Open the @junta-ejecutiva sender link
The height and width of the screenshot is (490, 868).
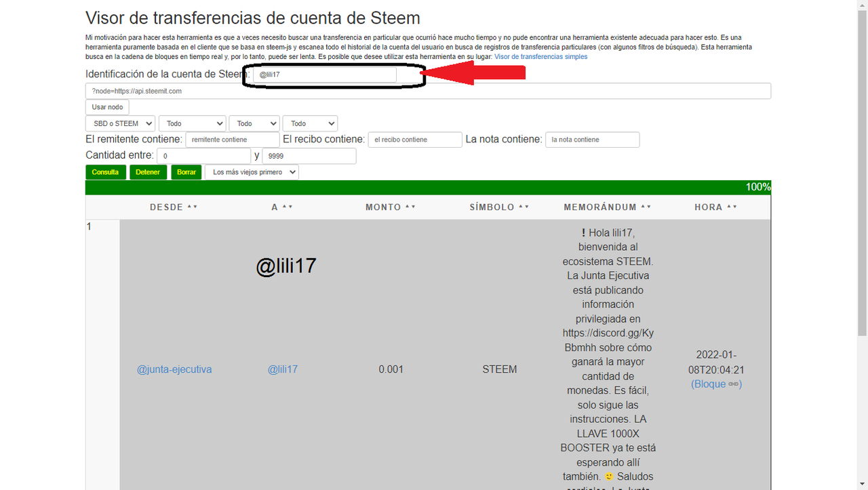[174, 369]
